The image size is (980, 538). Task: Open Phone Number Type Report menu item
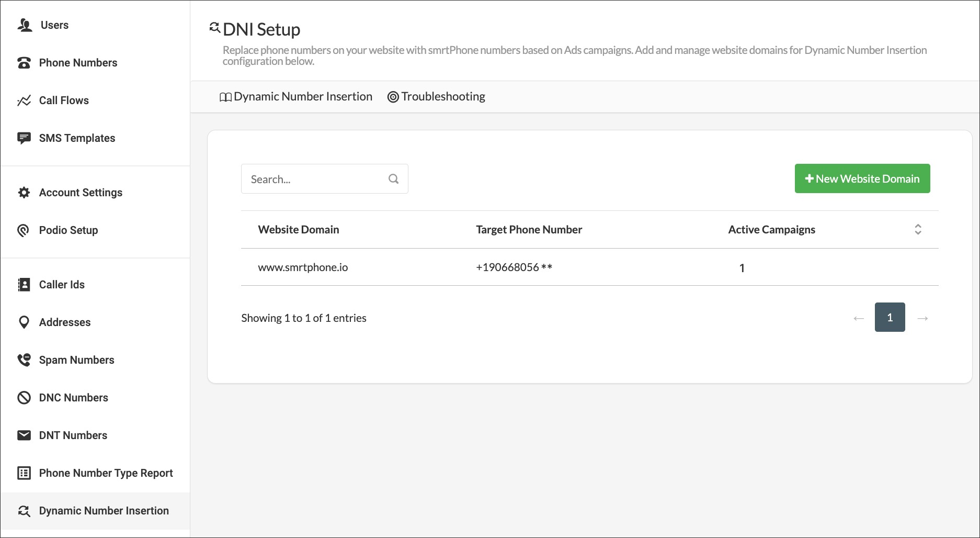pos(106,473)
